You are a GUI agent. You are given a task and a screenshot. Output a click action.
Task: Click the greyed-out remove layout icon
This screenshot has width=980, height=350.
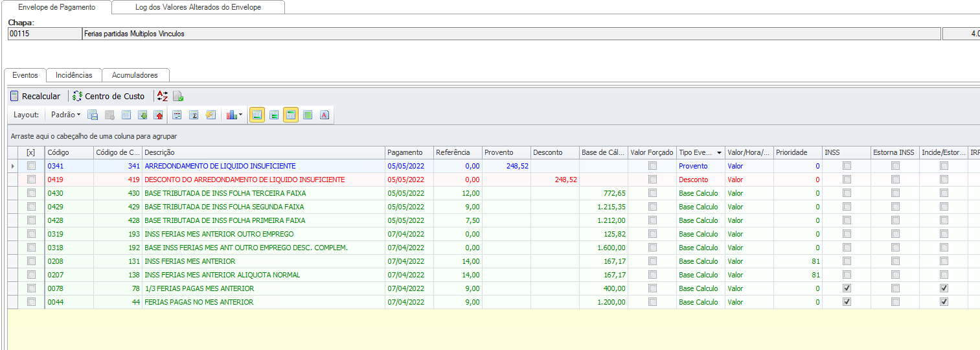point(109,115)
